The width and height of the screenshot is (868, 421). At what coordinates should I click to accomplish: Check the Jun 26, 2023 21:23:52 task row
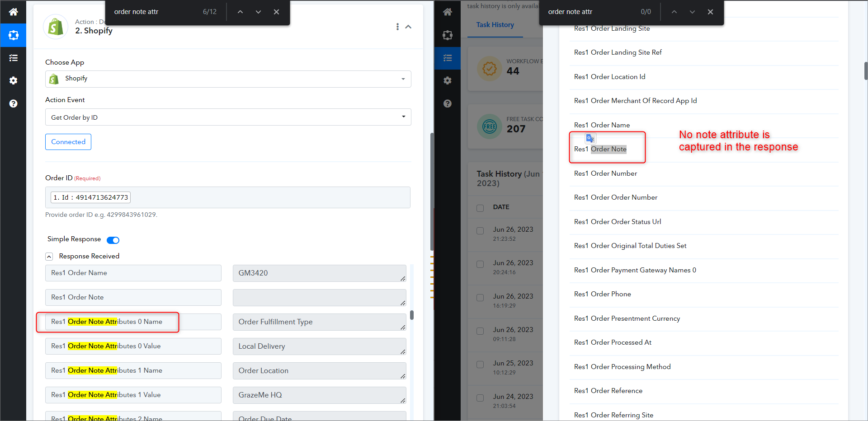coord(480,230)
